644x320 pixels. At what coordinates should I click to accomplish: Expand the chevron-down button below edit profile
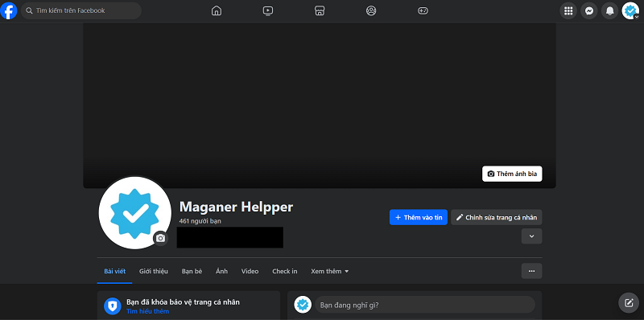point(532,236)
